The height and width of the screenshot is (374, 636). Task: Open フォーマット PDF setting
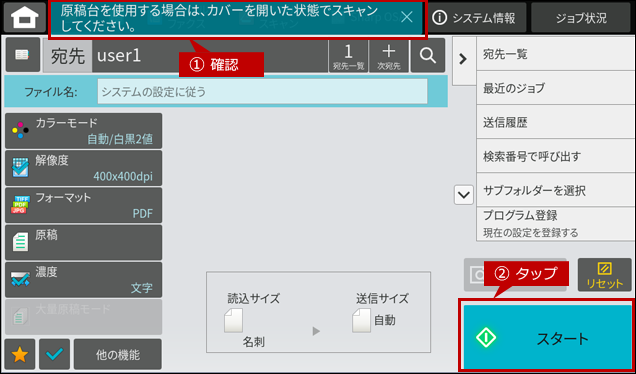83,205
